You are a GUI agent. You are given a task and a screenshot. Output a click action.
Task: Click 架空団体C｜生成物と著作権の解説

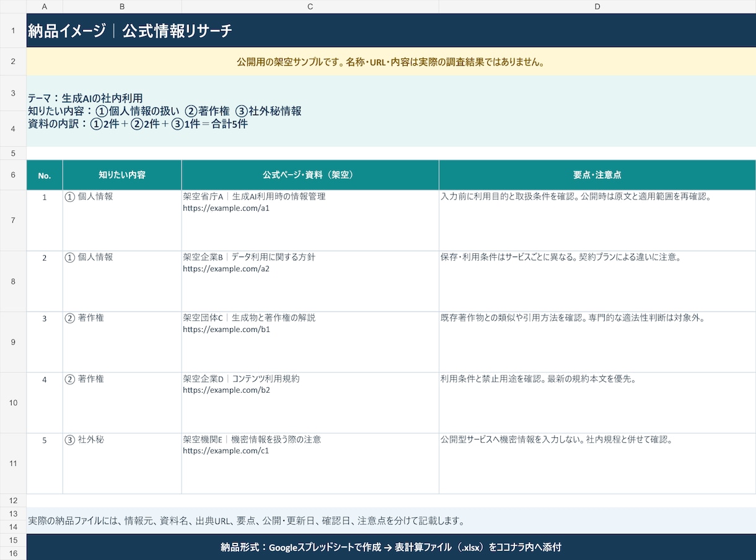(x=249, y=318)
